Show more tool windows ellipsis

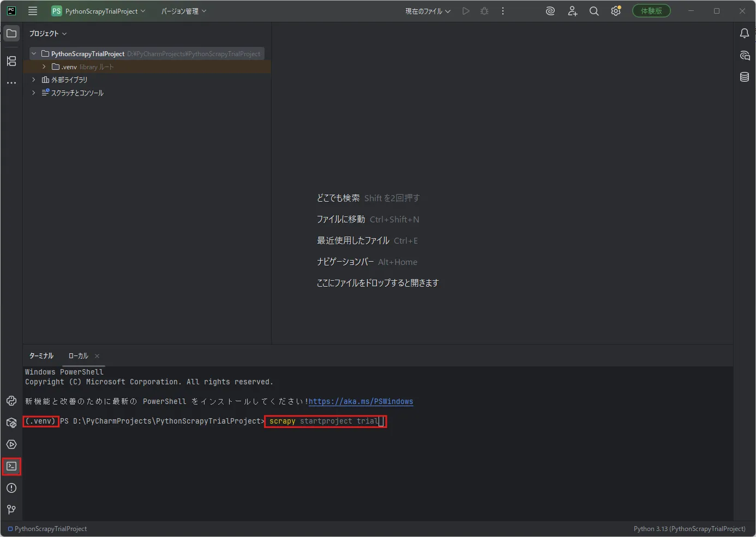(x=11, y=83)
